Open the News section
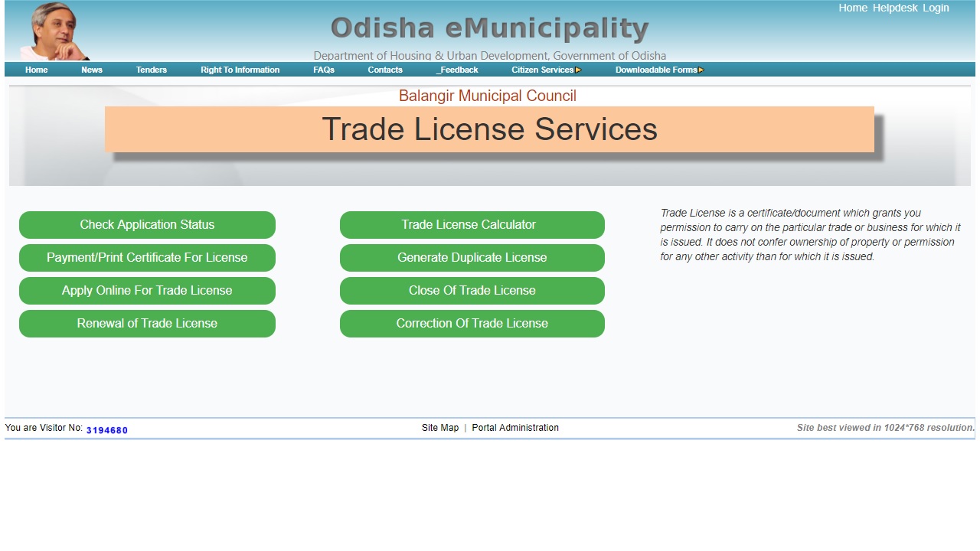Image resolution: width=980 pixels, height=551 pixels. (92, 70)
